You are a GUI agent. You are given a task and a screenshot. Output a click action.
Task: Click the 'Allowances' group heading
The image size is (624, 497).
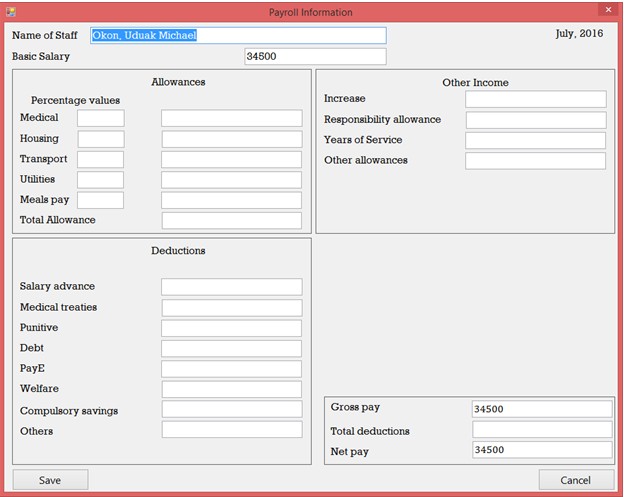[x=178, y=82]
